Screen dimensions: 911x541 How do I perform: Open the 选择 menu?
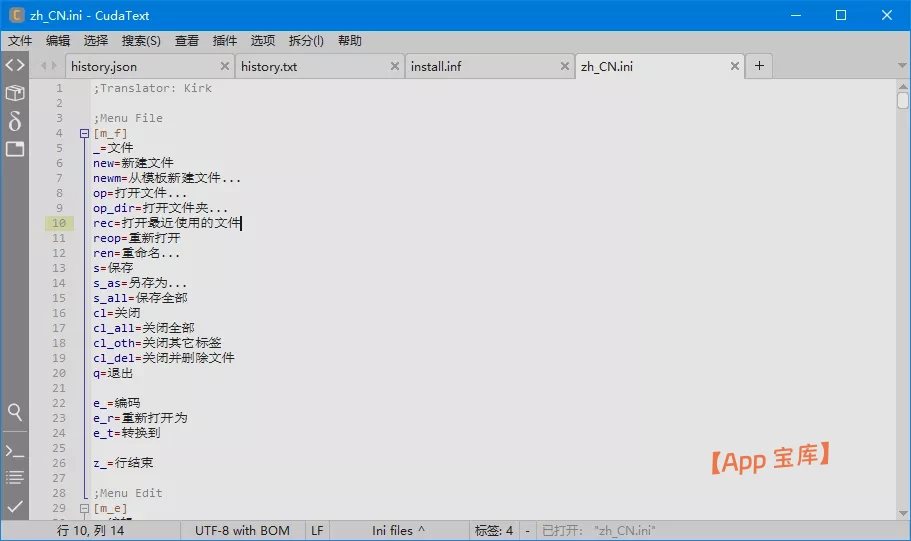click(x=96, y=41)
